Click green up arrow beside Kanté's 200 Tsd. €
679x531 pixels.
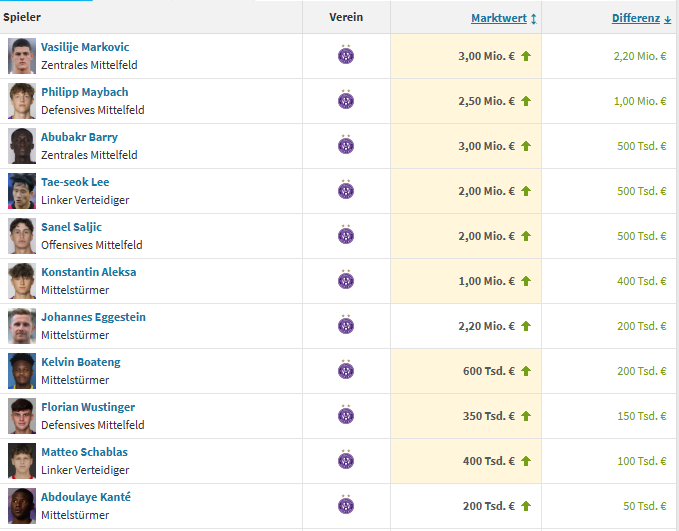point(526,506)
